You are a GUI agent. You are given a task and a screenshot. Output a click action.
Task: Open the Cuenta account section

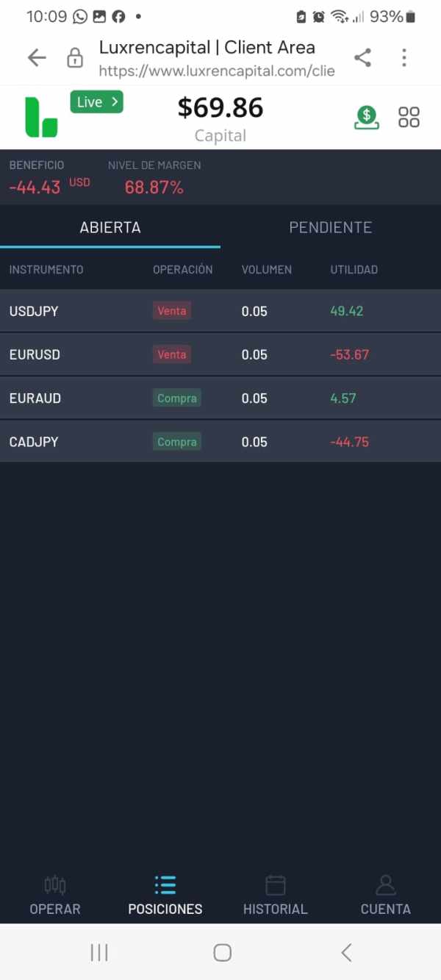(386, 895)
